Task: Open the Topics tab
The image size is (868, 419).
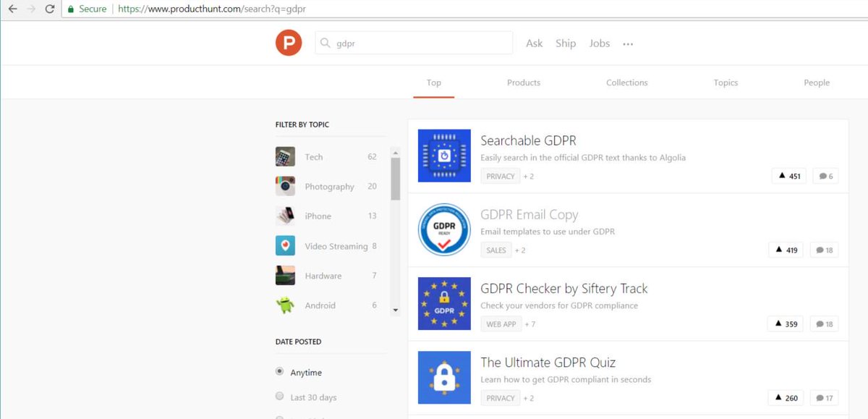Action: coord(726,82)
